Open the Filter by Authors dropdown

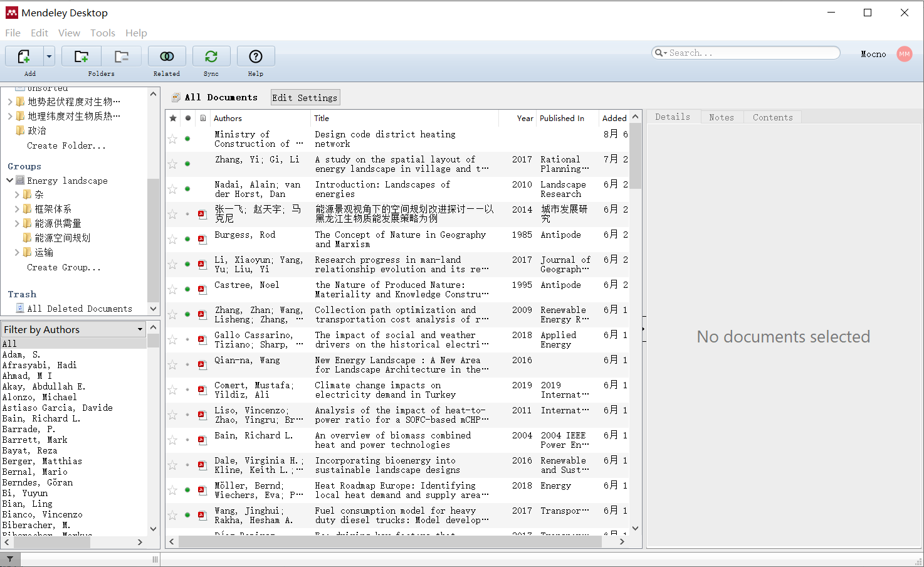tap(74, 329)
